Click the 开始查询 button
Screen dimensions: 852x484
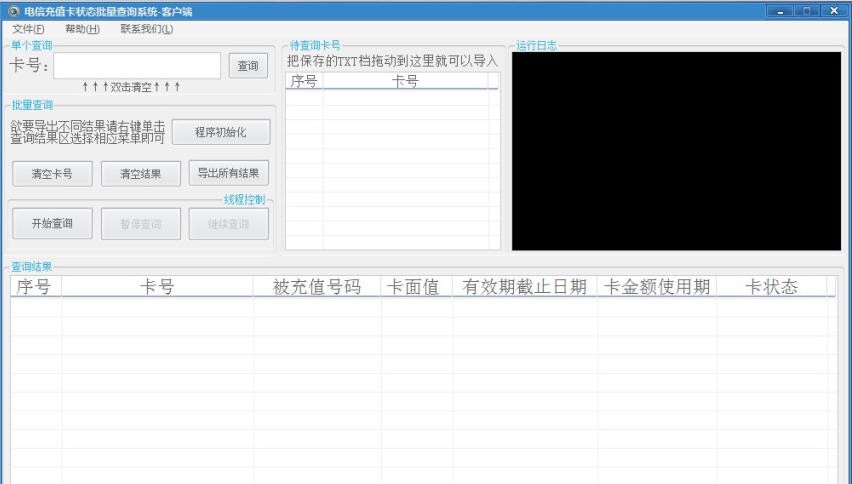(52, 223)
